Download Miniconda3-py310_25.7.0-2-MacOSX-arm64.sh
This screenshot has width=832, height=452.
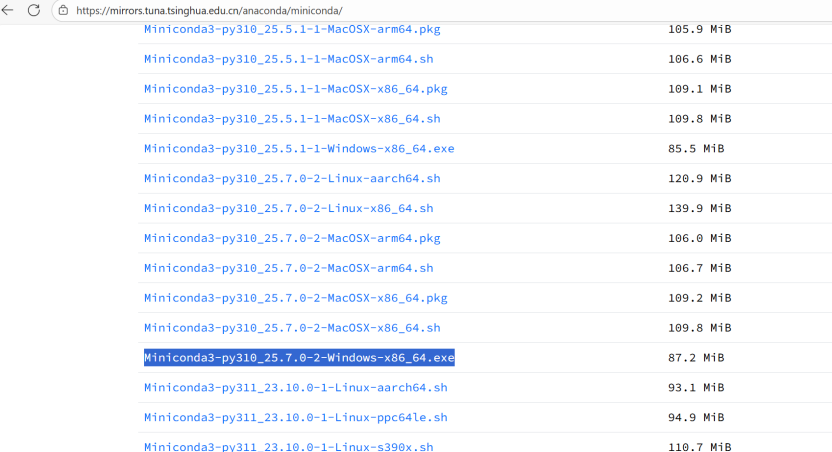click(x=289, y=268)
